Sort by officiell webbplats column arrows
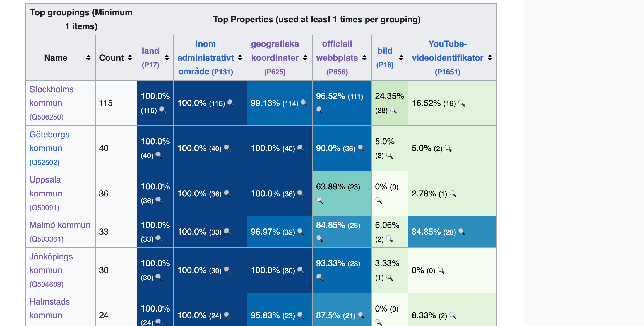The height and width of the screenshot is (326, 644). (x=364, y=58)
